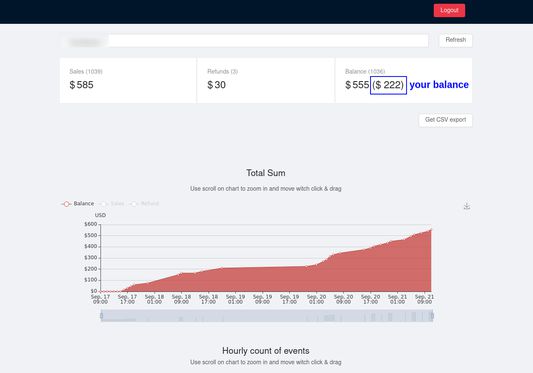Open the Refunds (3) summary card
533x373 pixels.
[266, 80]
